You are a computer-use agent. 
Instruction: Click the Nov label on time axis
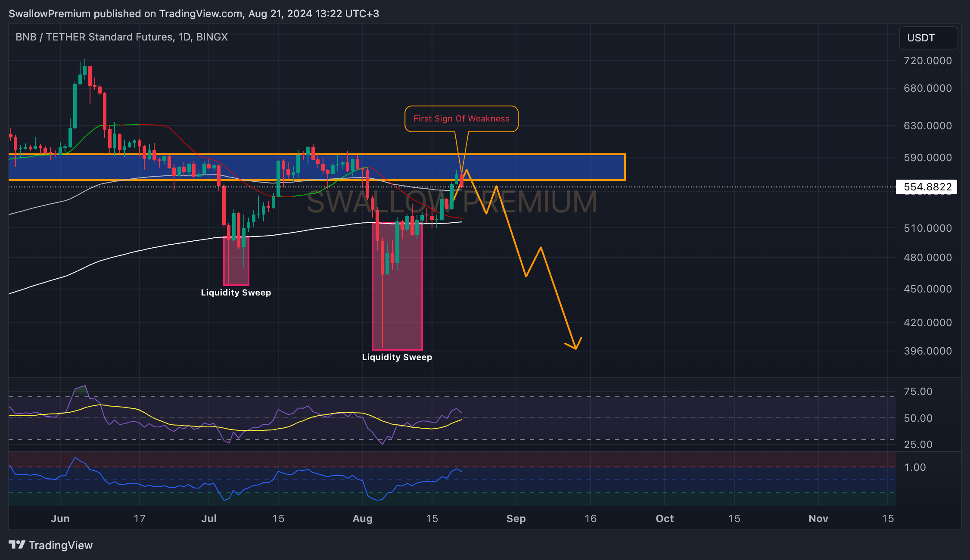(x=818, y=519)
